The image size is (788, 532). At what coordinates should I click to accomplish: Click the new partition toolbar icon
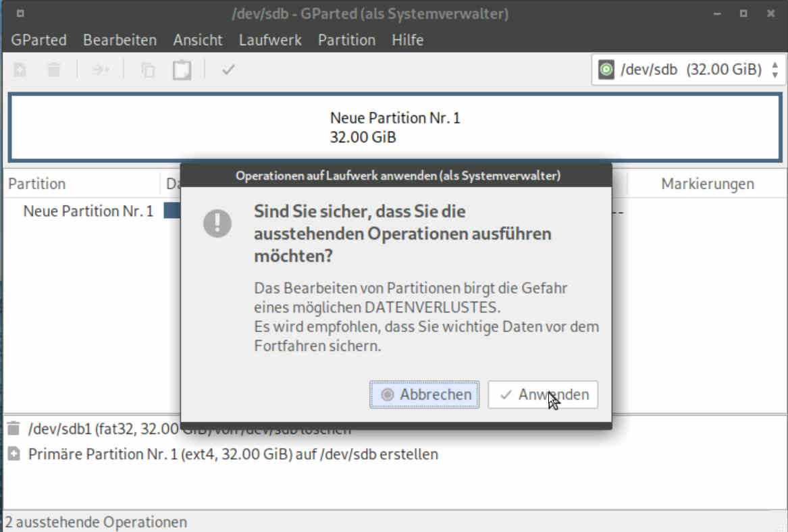click(x=20, y=70)
